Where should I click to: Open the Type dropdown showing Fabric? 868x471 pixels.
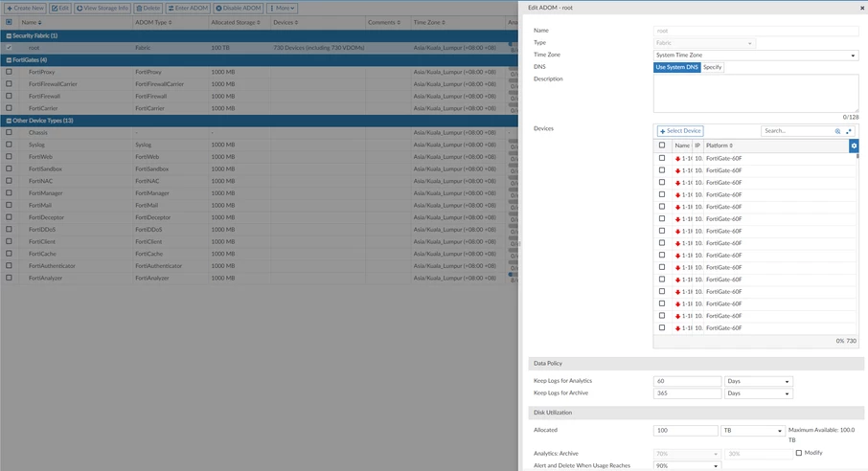[704, 43]
